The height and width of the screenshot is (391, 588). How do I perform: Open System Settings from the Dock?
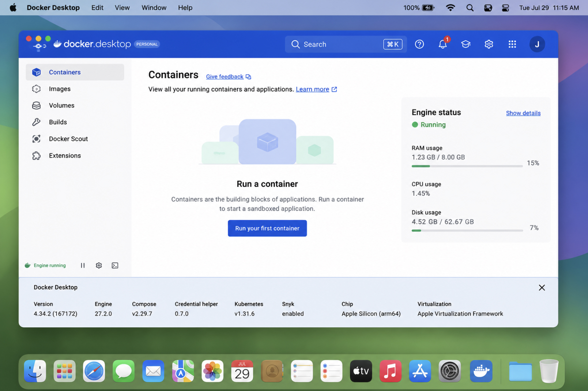[449, 371]
